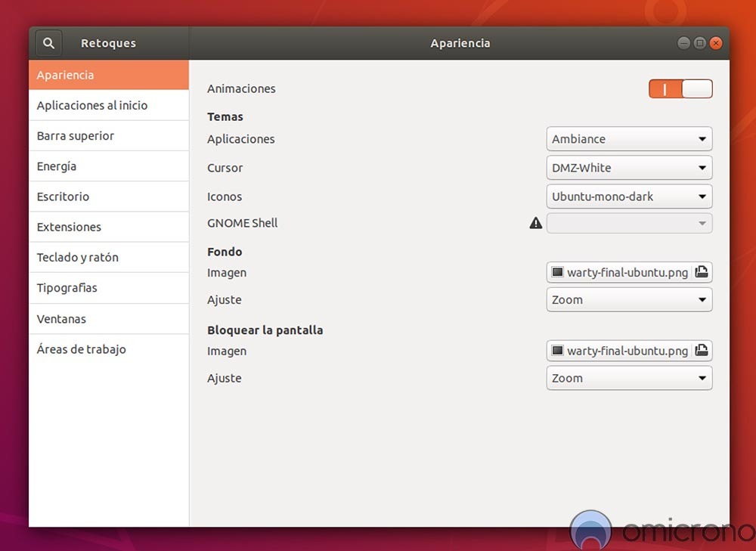Screen dimensions: 756x551
Task: Select Áreas de trabajo in sidebar
Action: 108,349
